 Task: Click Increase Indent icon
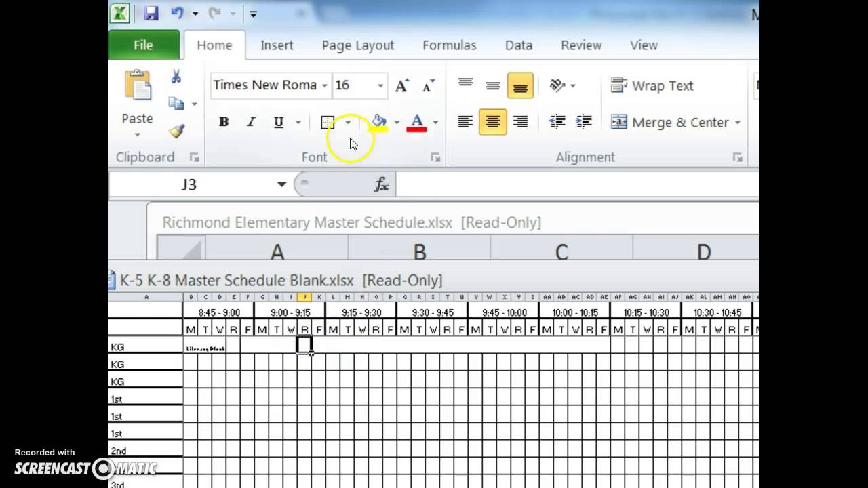point(584,122)
